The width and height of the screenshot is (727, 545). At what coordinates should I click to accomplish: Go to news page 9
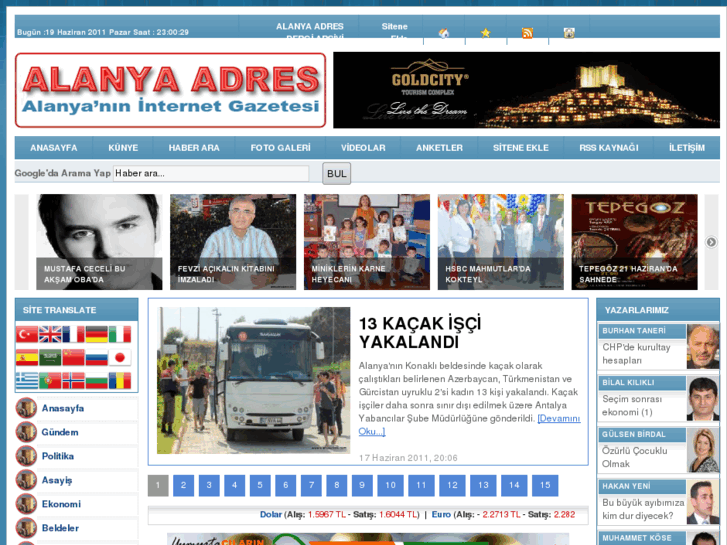pos(362,485)
